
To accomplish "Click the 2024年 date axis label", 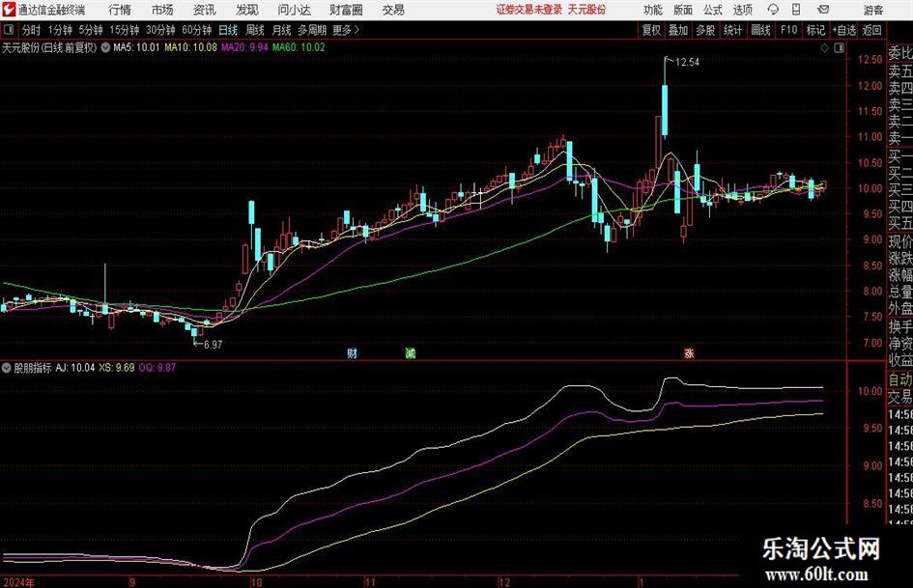I will (x=18, y=582).
